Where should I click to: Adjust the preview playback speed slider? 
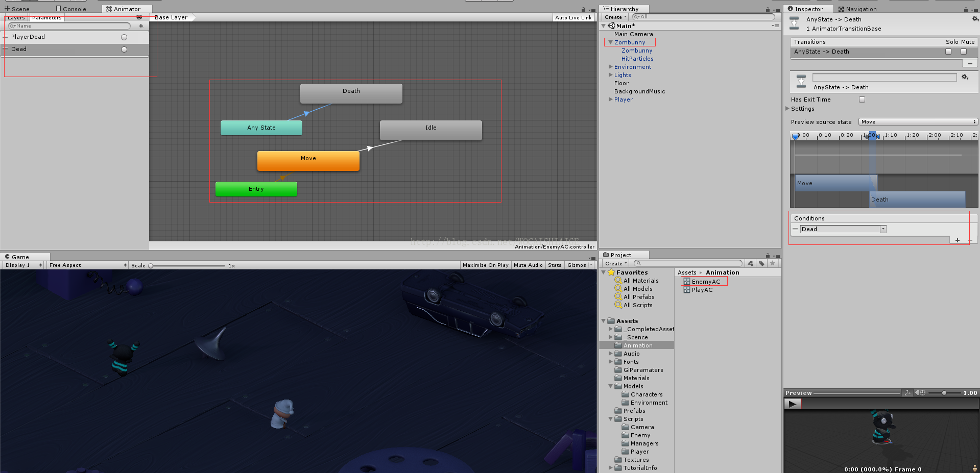tap(944, 393)
